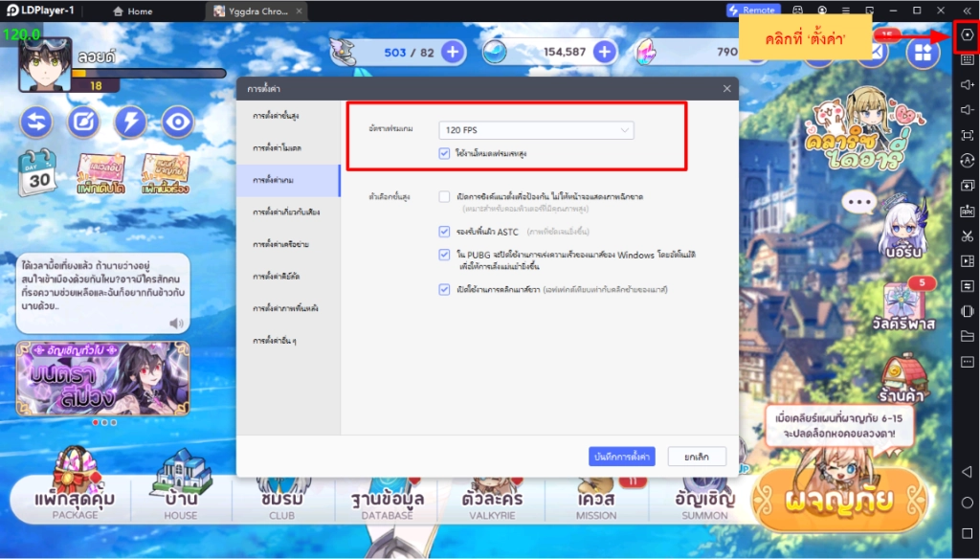Click the shop (ร้านค้า) house icon

pyautogui.click(x=904, y=377)
